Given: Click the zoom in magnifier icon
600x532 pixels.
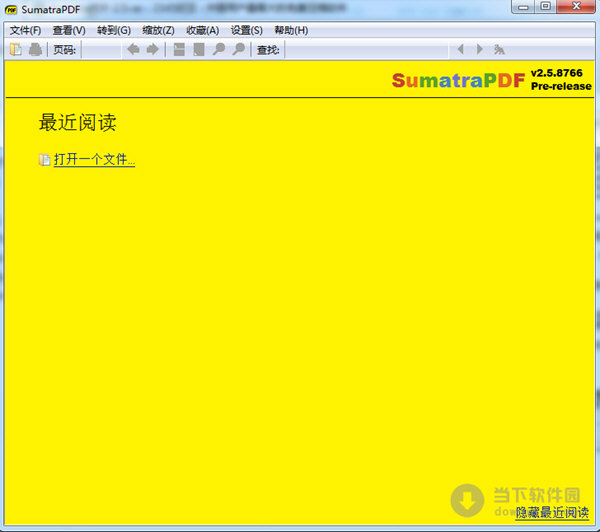Looking at the screenshot, I should pos(239,50).
